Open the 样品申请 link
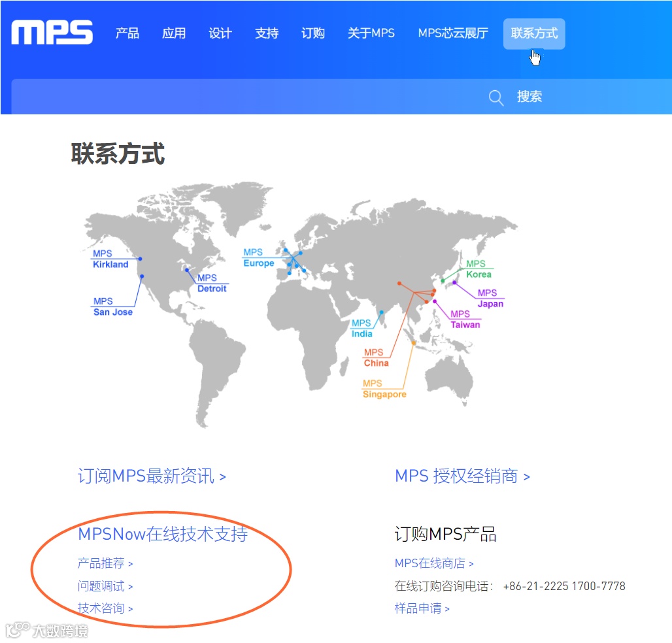This screenshot has height=643, width=672. coord(422,608)
